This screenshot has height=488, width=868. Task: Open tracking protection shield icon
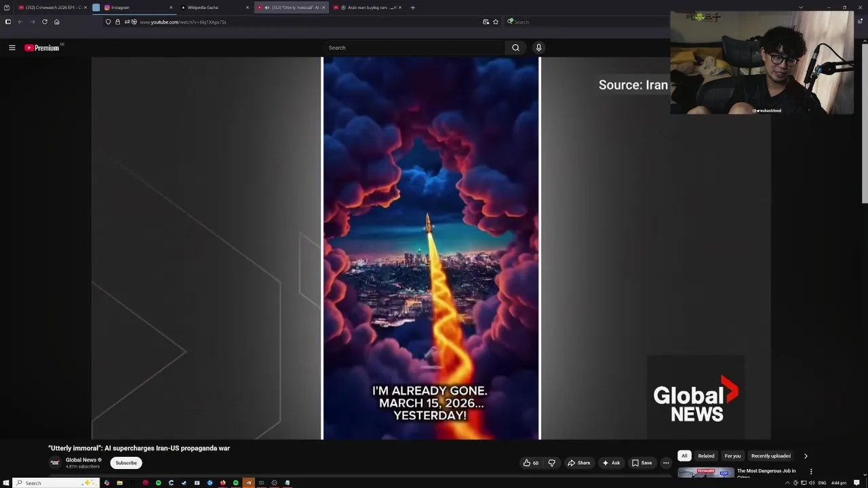(x=108, y=22)
